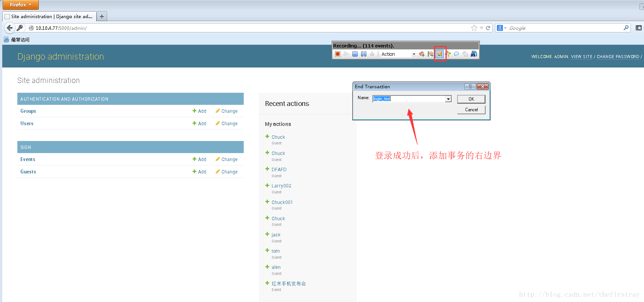Click the disabled Run play arrow icon
Screen dimensions: 644x302
[x=346, y=54]
